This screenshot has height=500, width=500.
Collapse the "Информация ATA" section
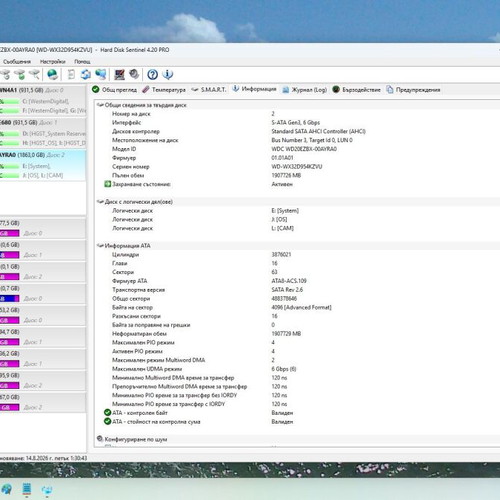(x=100, y=246)
